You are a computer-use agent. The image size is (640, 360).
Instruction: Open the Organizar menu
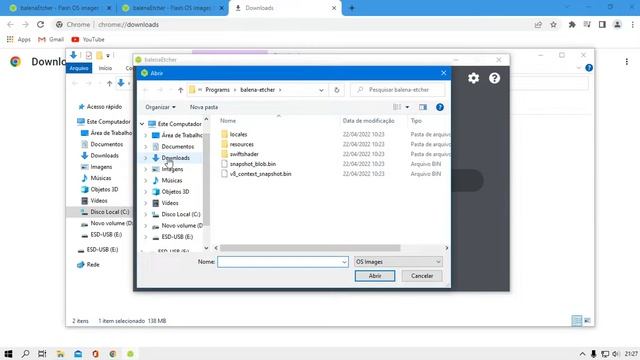(160, 107)
